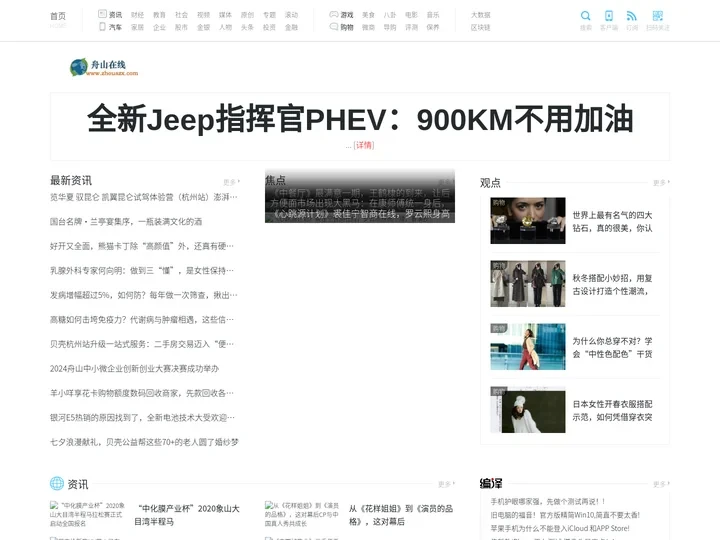Open the 客户端 mobile client icon
Screen dimensions: 720x540
(x=609, y=16)
